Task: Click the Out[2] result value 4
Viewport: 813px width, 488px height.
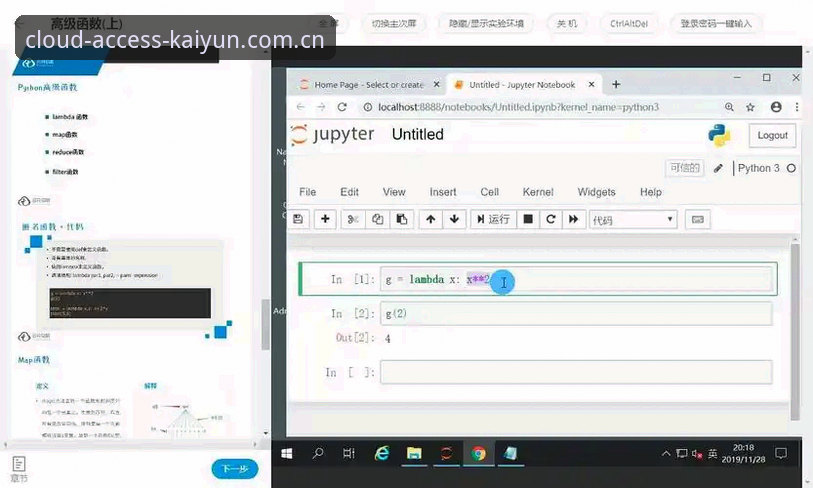Action: pos(387,339)
